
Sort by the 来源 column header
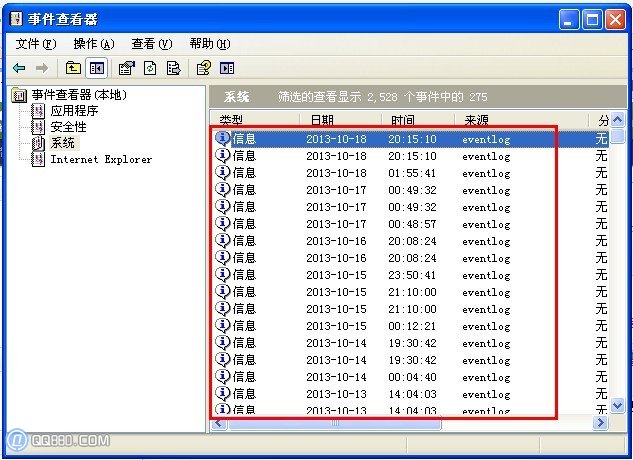522,120
